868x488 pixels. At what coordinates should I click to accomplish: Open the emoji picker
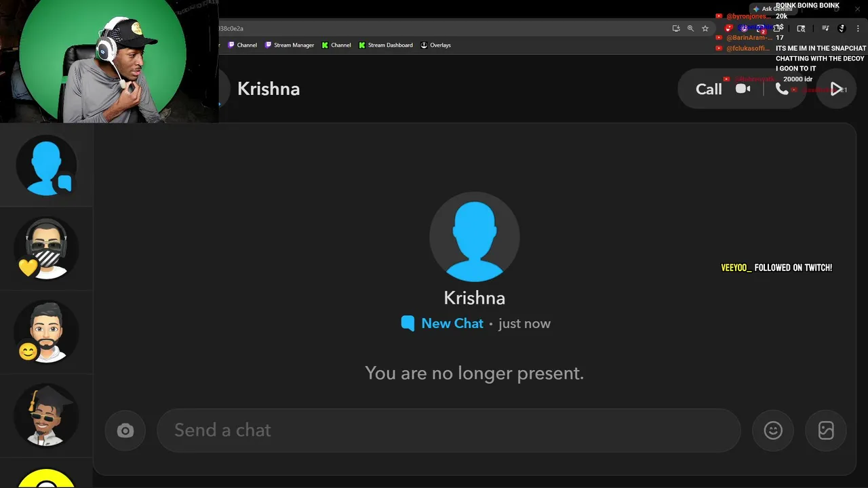(x=773, y=430)
